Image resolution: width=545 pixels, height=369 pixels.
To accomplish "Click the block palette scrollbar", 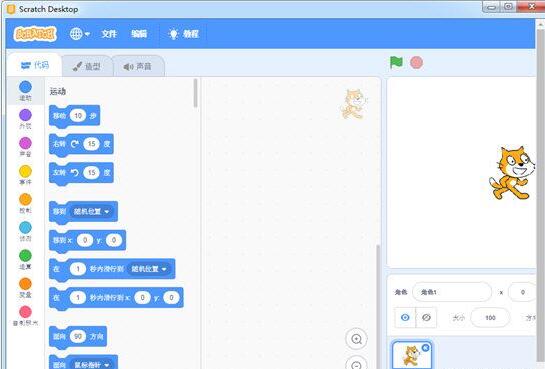I will pyautogui.click(x=196, y=93).
